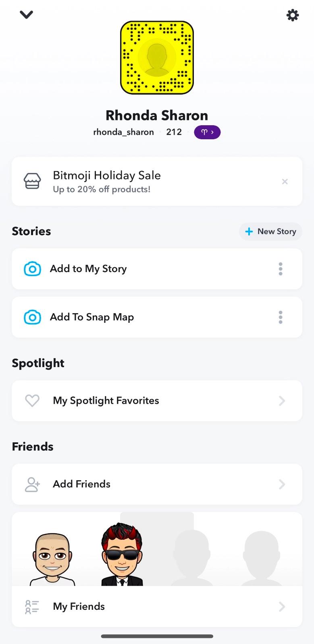Screen dimensions: 314x644
Task: Tap the camera icon for Snap Map
Action: click(x=32, y=317)
